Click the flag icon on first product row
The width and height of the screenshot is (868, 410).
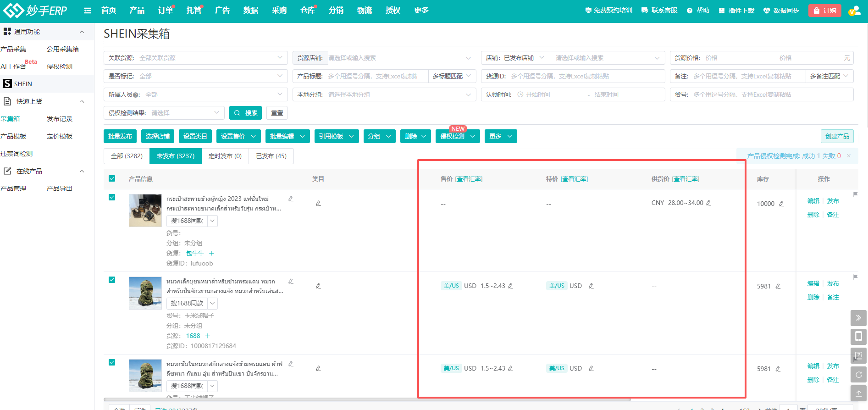pos(855,194)
